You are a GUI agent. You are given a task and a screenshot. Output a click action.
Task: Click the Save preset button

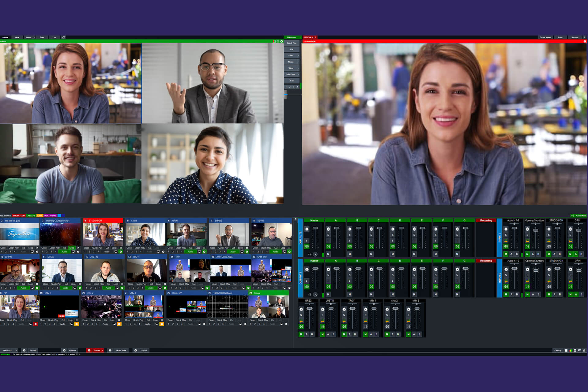(42, 37)
